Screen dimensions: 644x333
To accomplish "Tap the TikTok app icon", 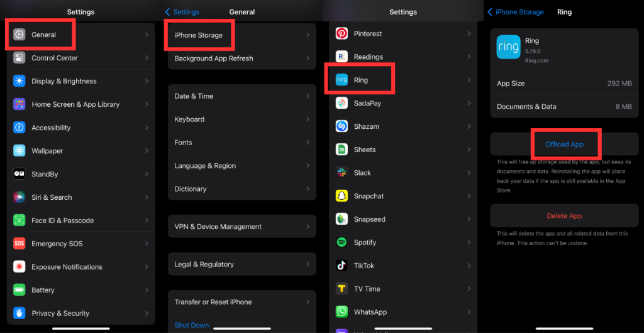I will click(341, 265).
